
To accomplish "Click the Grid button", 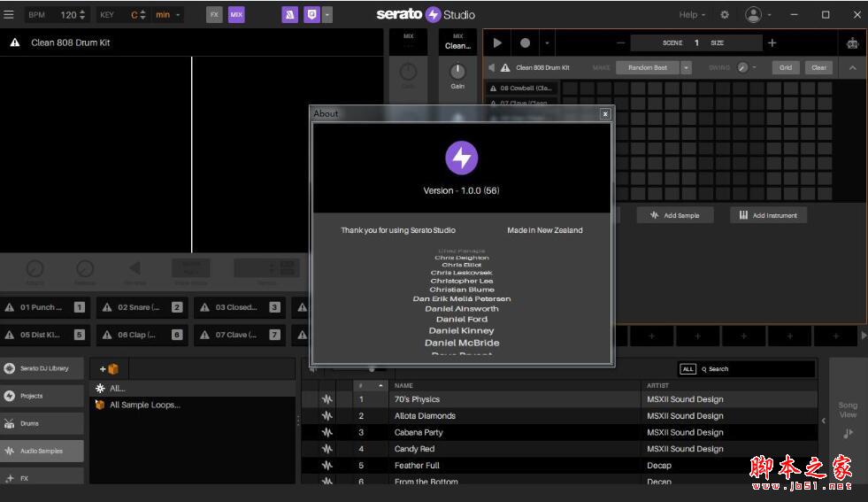I will pos(786,67).
